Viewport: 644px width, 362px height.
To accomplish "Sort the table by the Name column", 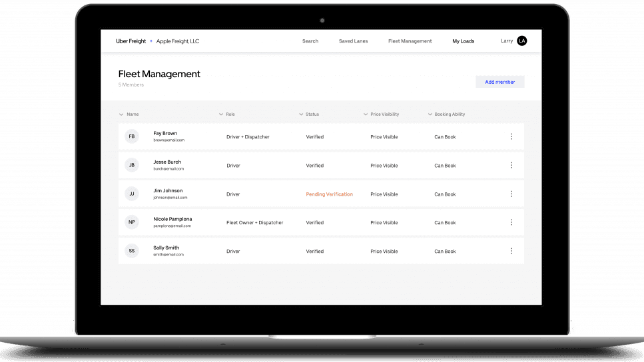I will [x=129, y=114].
